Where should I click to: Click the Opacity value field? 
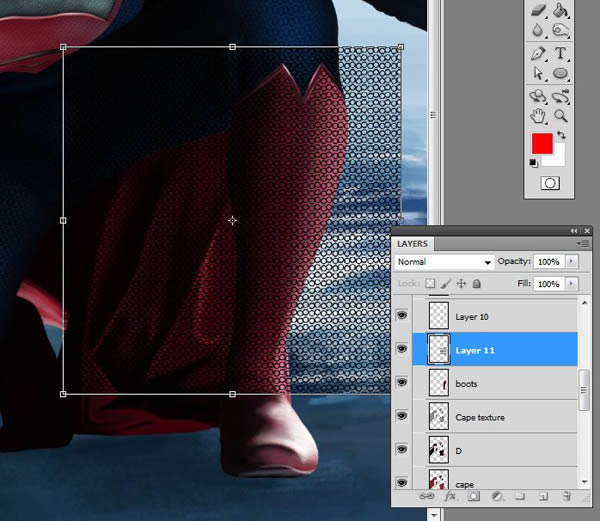tap(549, 262)
